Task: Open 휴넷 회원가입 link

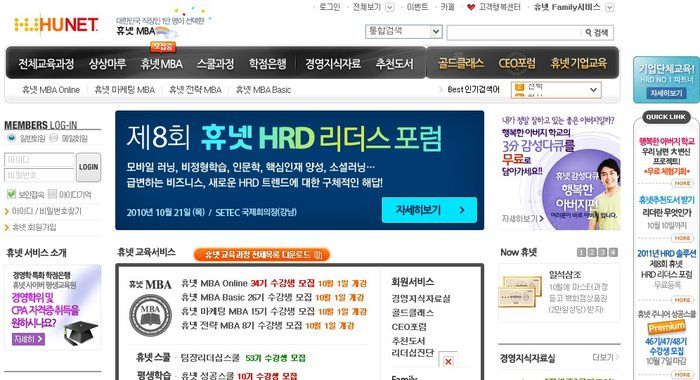Action: pyautogui.click(x=34, y=227)
